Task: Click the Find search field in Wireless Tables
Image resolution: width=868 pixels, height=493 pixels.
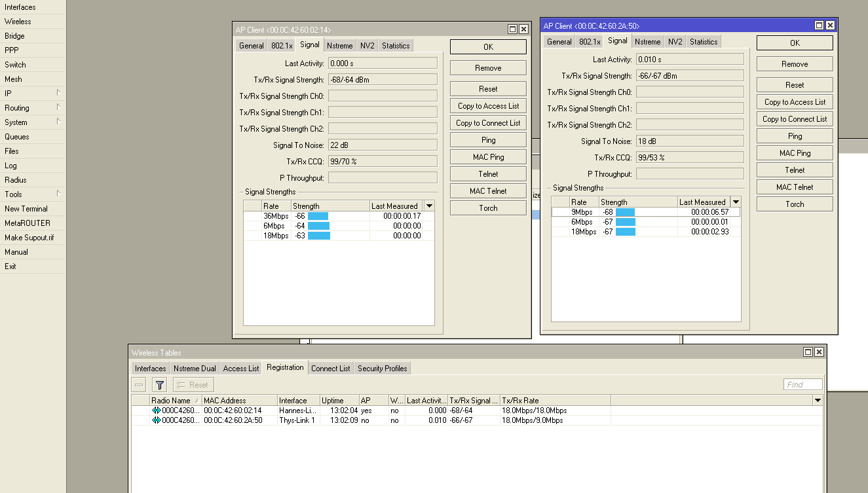Action: pyautogui.click(x=802, y=385)
